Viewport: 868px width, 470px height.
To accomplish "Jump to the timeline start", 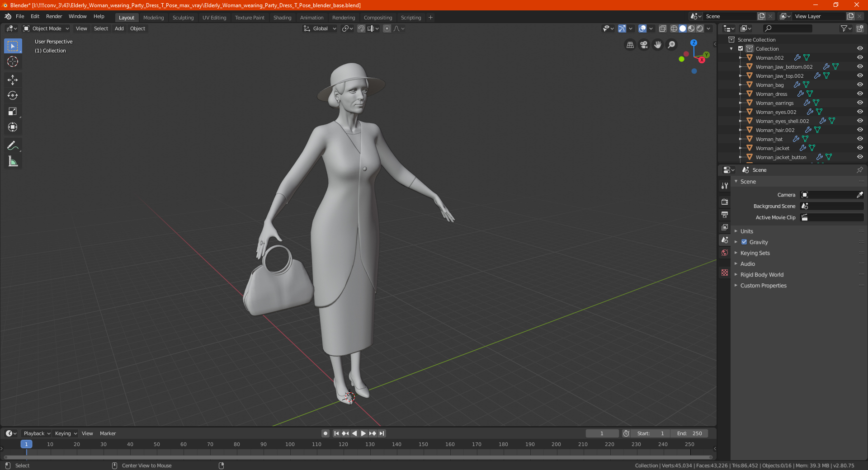I will [x=336, y=433].
